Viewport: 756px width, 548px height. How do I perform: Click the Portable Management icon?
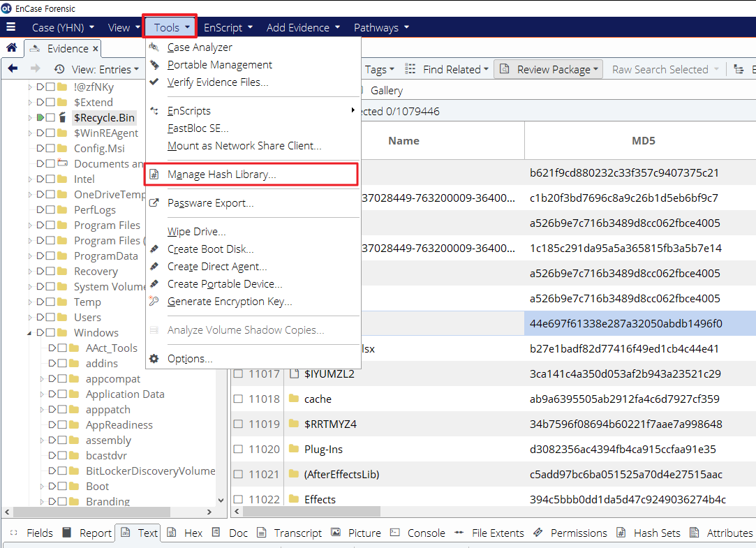pos(154,64)
